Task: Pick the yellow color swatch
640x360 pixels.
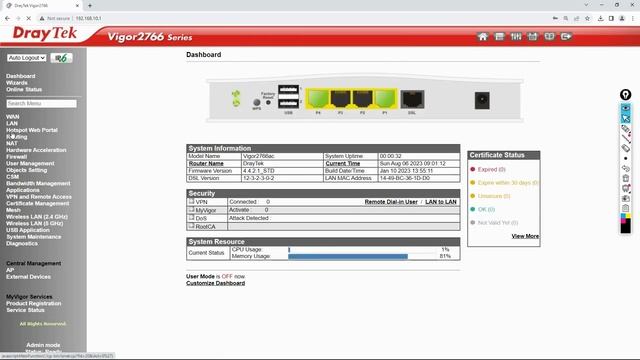Action: pyautogui.click(x=628, y=216)
